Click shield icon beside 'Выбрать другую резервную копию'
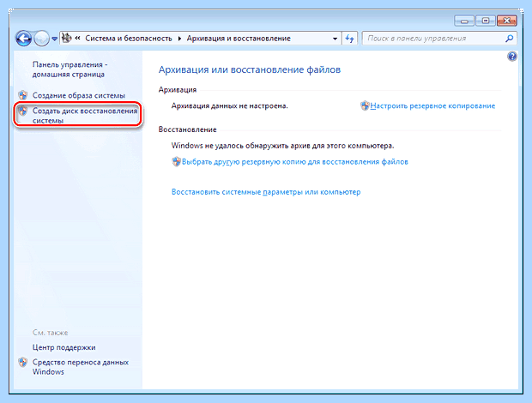This screenshot has width=532, height=403. click(176, 162)
